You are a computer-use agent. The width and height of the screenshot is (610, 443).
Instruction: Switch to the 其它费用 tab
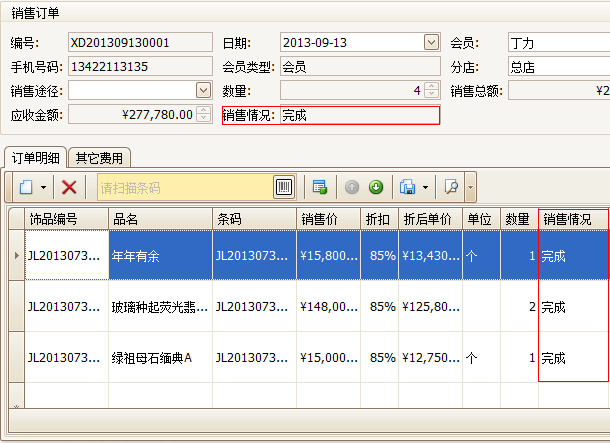coord(99,158)
